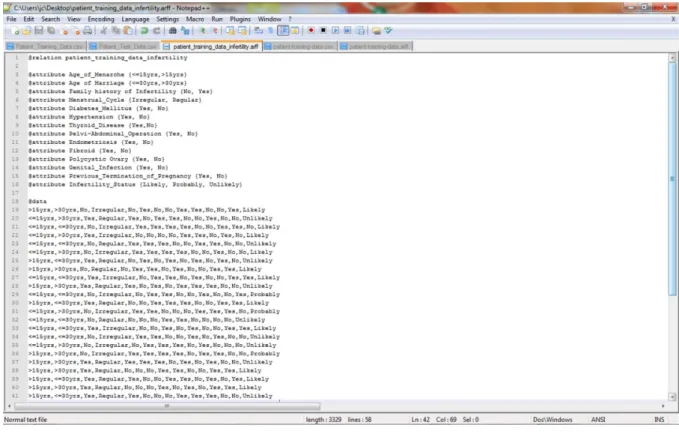The width and height of the screenshot is (679, 437).
Task: Select the patient_training_data_infertility.arff tab
Action: pyautogui.click(x=211, y=46)
